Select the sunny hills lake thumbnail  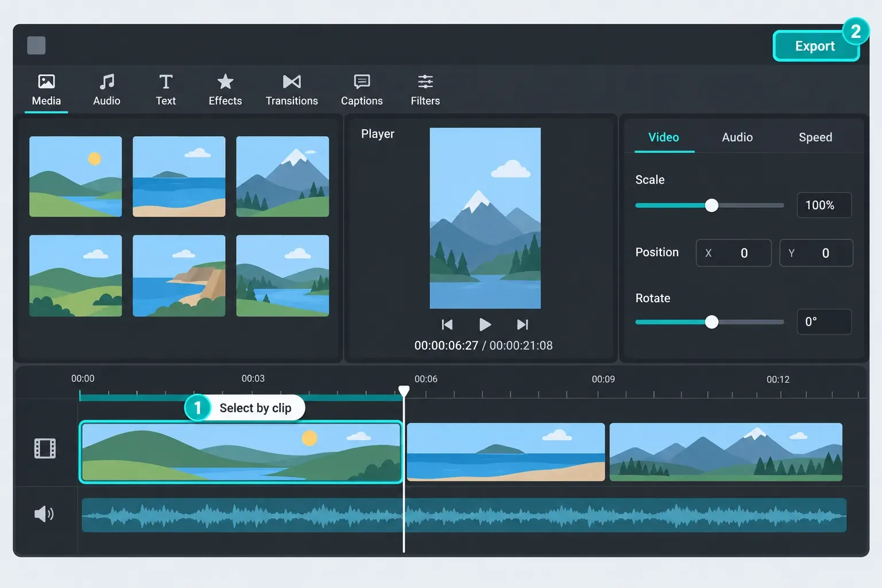pos(76,176)
